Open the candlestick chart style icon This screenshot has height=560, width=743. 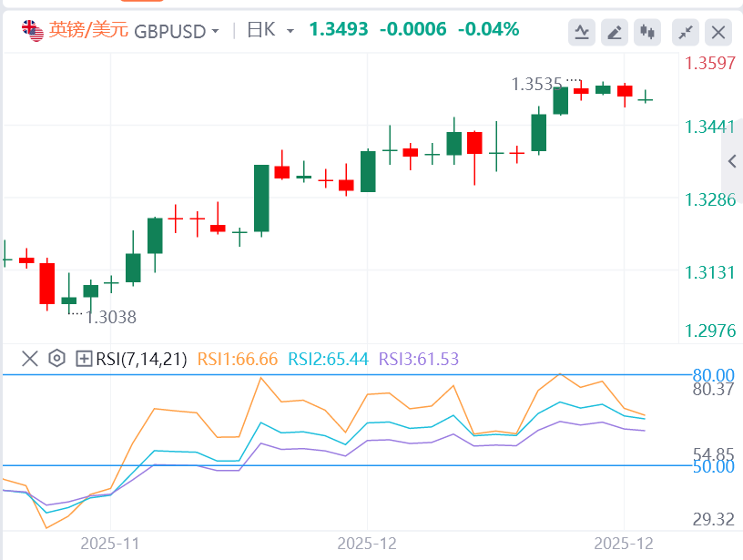[647, 33]
